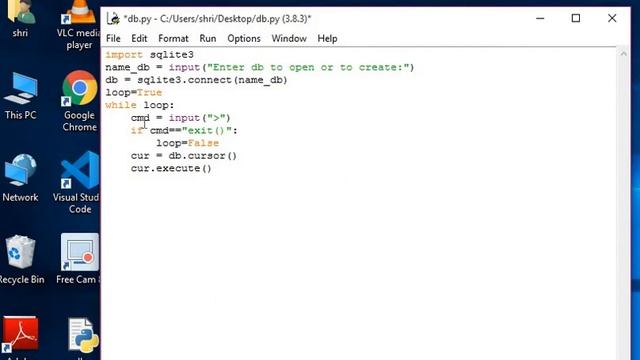Select the Free Cam desktop icon

click(x=79, y=259)
